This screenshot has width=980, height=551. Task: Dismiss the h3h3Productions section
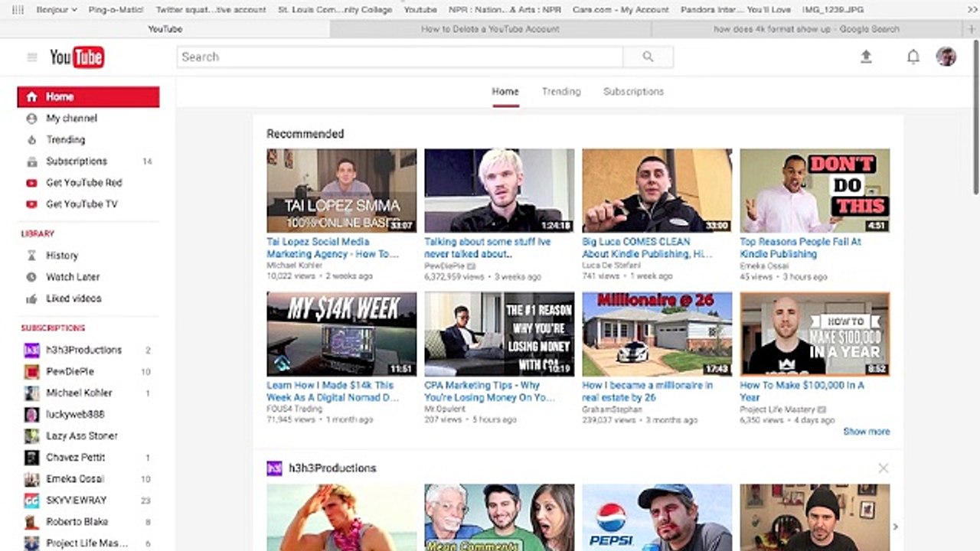point(883,468)
